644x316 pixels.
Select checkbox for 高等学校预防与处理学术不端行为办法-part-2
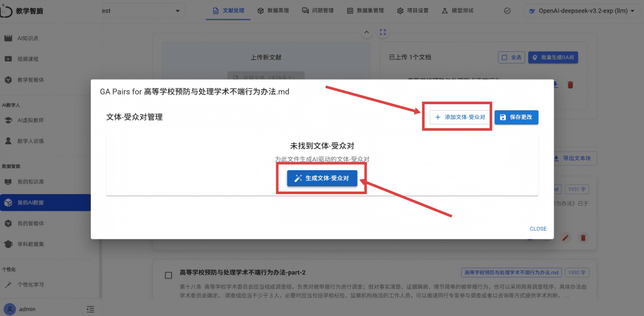tap(169, 275)
